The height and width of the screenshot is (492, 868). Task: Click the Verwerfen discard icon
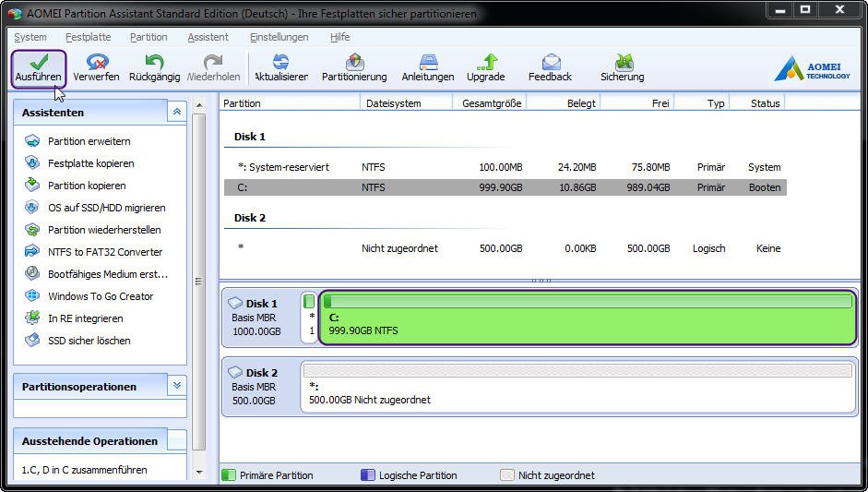[96, 62]
